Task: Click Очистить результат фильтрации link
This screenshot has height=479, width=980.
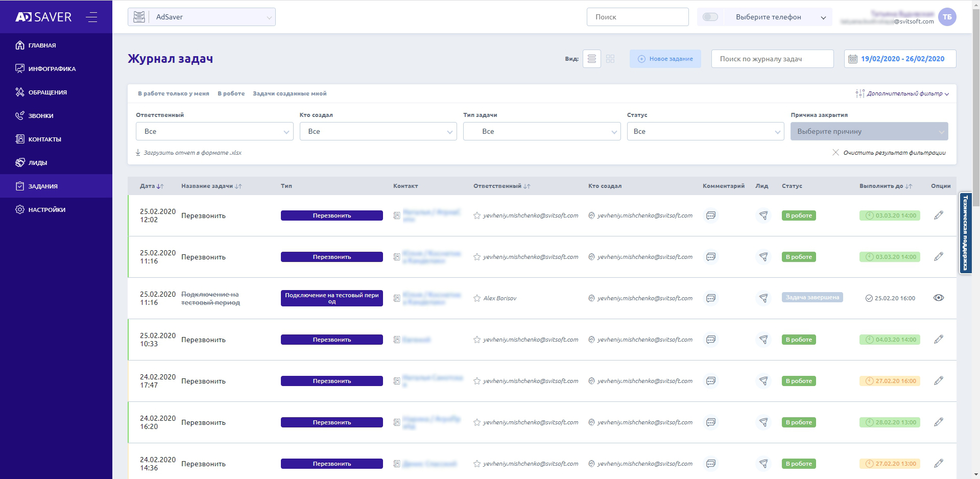Action: pos(894,153)
